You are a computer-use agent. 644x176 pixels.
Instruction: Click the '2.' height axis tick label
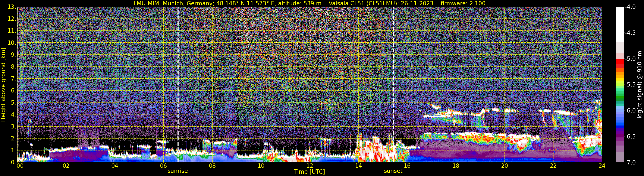13,138
